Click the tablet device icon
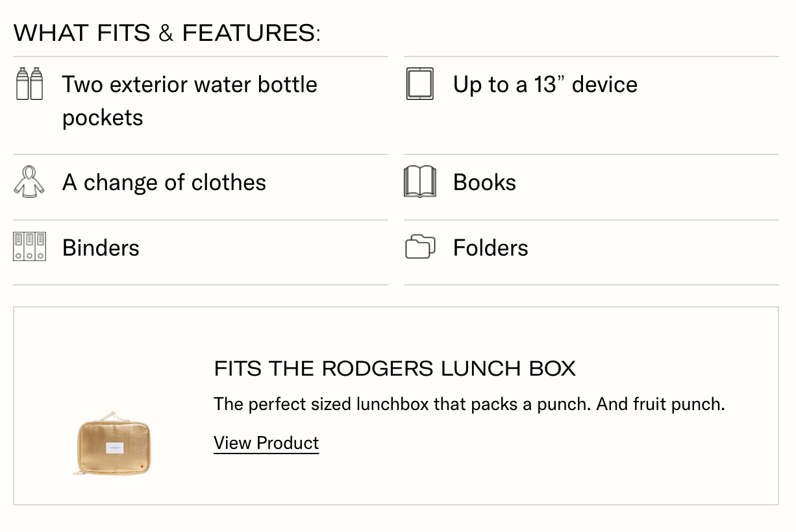This screenshot has width=796, height=532. point(419,84)
